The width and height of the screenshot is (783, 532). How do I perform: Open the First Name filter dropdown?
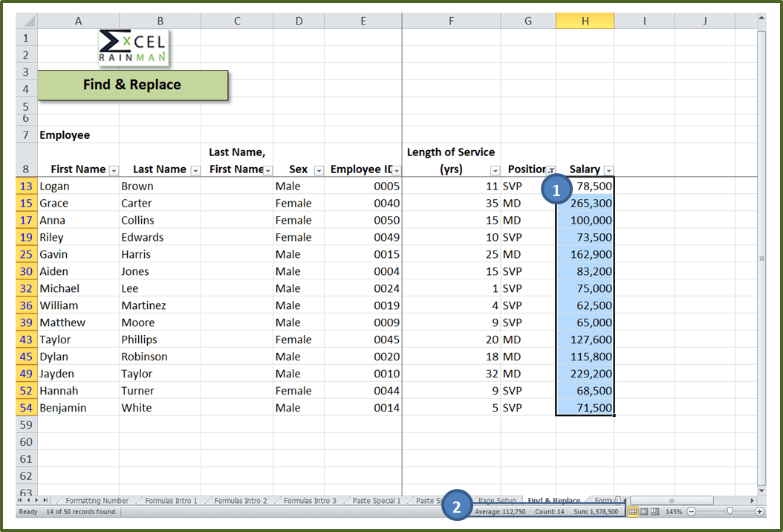point(114,170)
